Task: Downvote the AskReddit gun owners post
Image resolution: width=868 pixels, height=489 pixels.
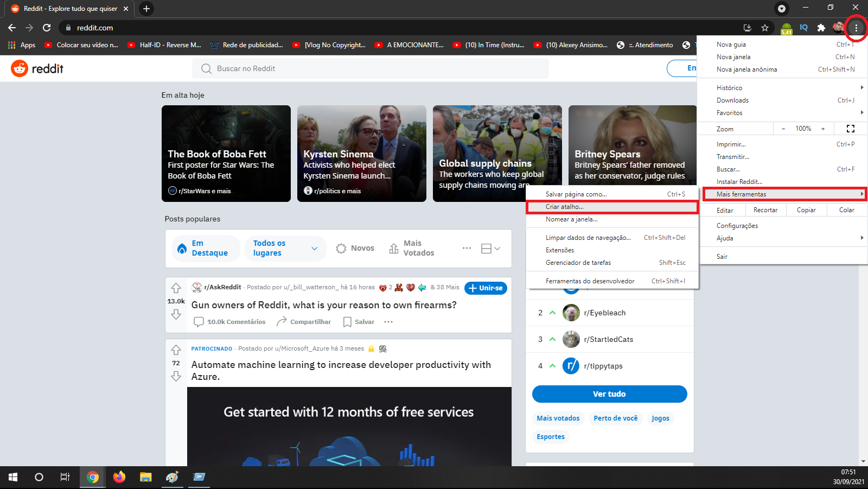Action: (x=176, y=314)
